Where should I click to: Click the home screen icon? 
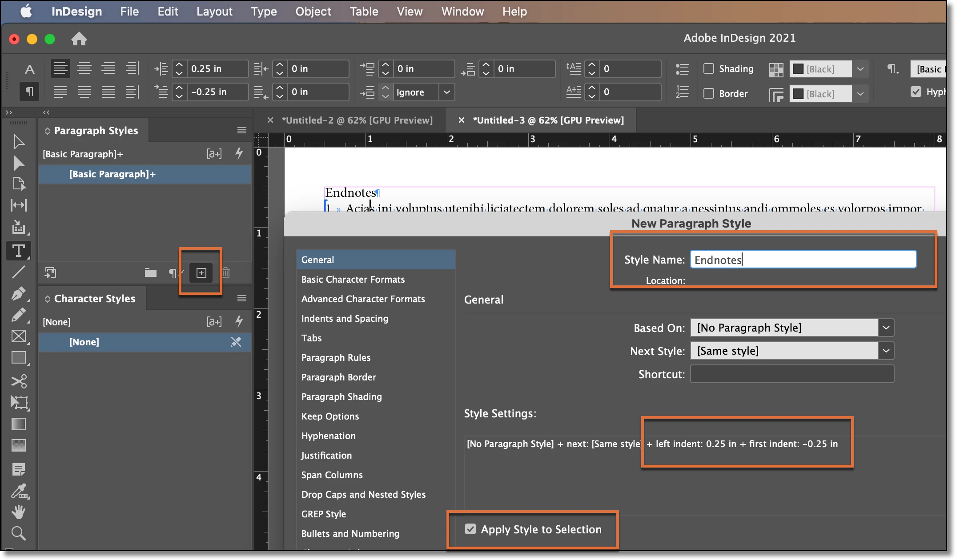pos(79,39)
